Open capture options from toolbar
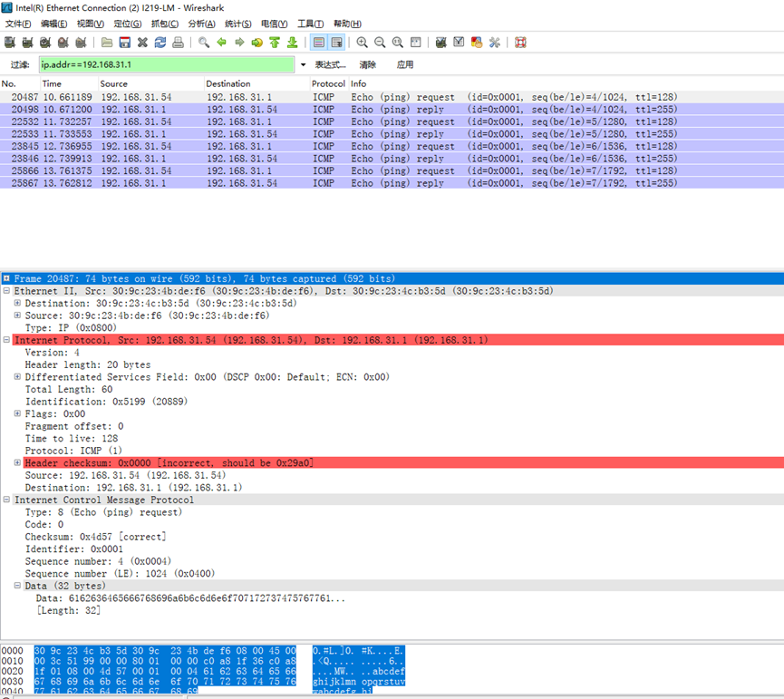The height and width of the screenshot is (699, 784). pyautogui.click(x=27, y=43)
